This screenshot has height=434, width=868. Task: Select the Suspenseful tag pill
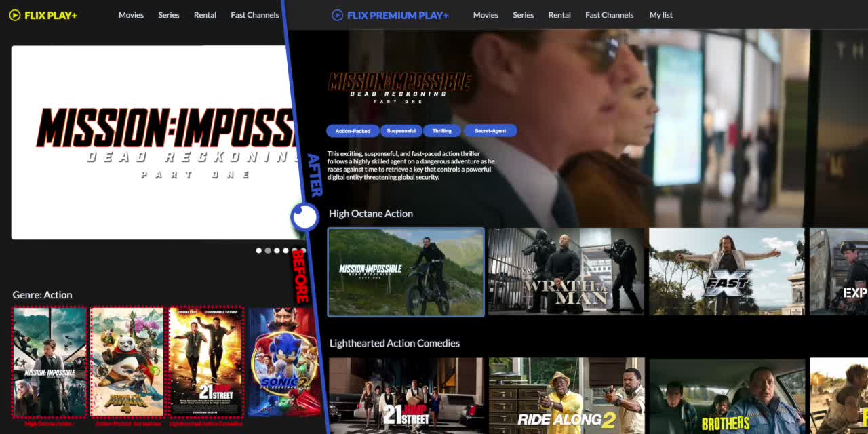tap(401, 131)
